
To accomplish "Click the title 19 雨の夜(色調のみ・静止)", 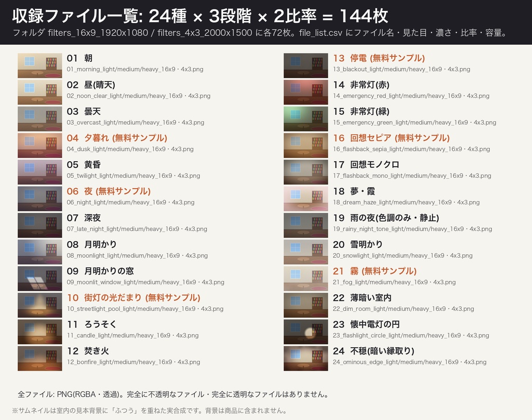I will (x=386, y=218).
